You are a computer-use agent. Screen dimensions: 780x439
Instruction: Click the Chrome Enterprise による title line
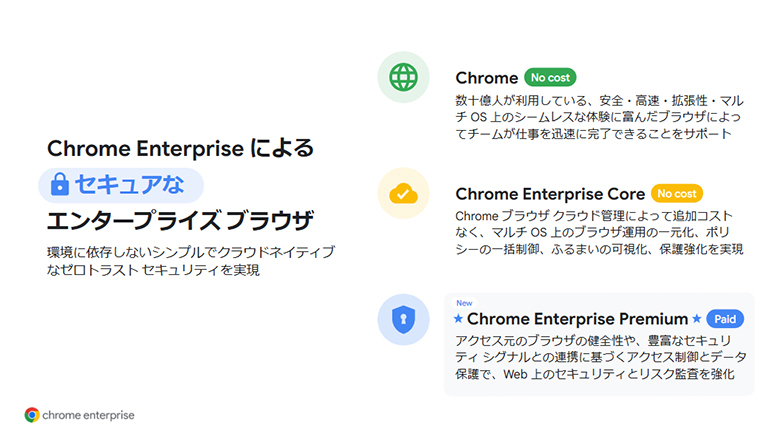(x=180, y=149)
